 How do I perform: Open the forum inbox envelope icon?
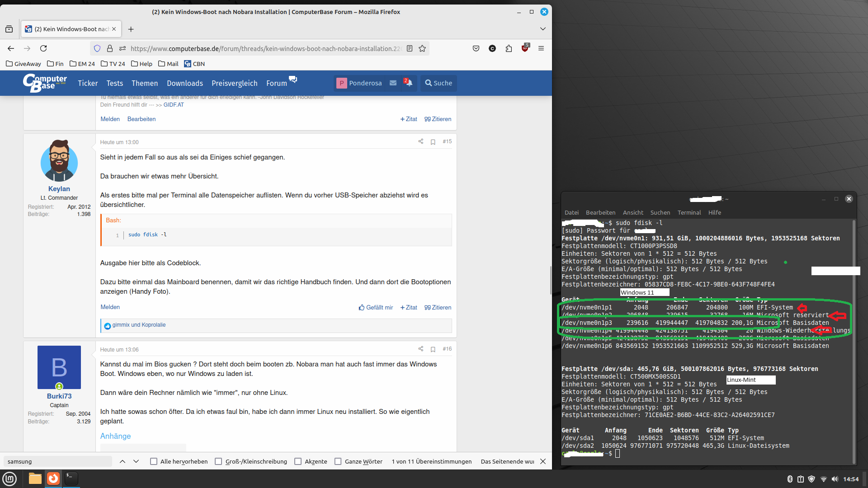pyautogui.click(x=393, y=83)
